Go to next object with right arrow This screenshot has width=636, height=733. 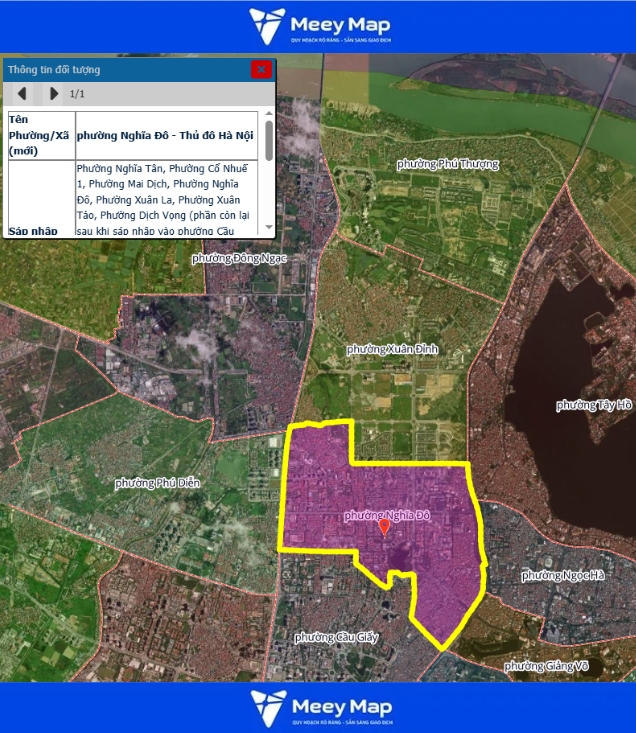53,94
